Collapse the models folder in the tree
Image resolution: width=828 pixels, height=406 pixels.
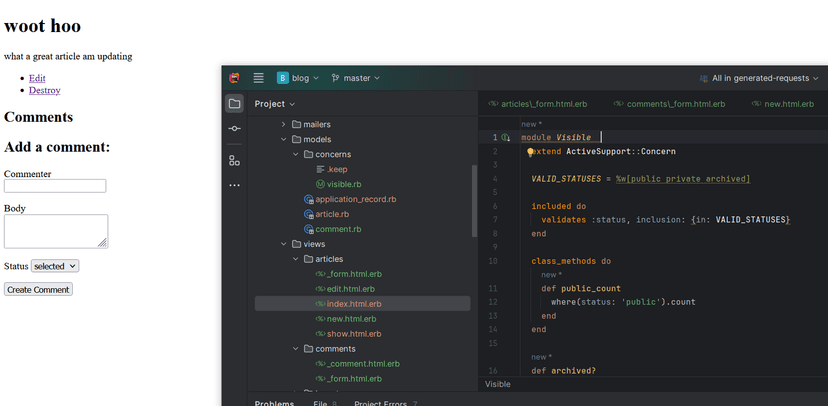click(x=284, y=140)
